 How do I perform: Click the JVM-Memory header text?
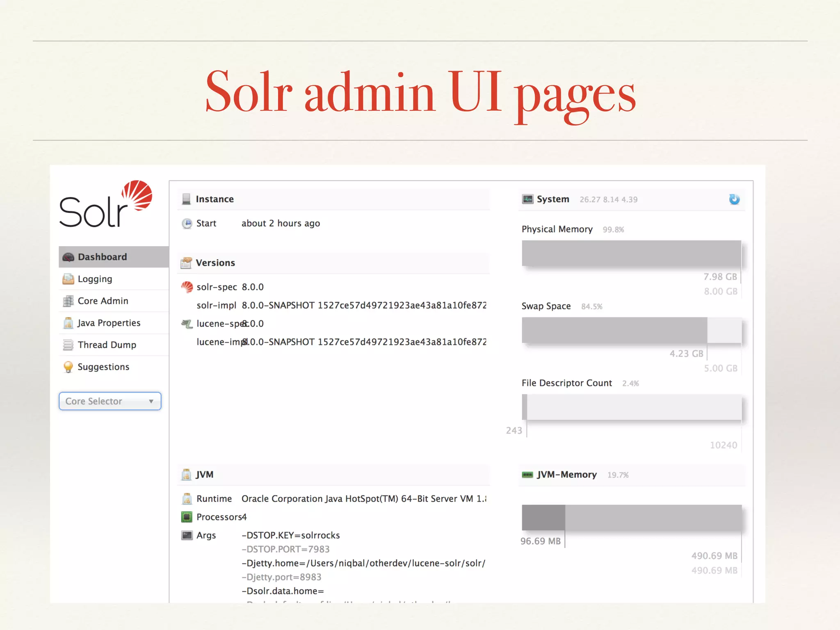(567, 475)
